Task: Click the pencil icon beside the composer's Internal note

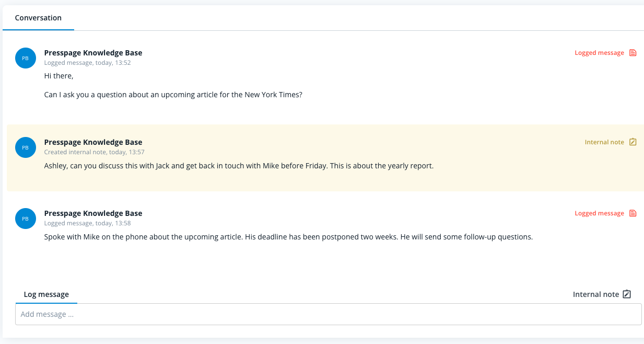Action: pyautogui.click(x=627, y=294)
